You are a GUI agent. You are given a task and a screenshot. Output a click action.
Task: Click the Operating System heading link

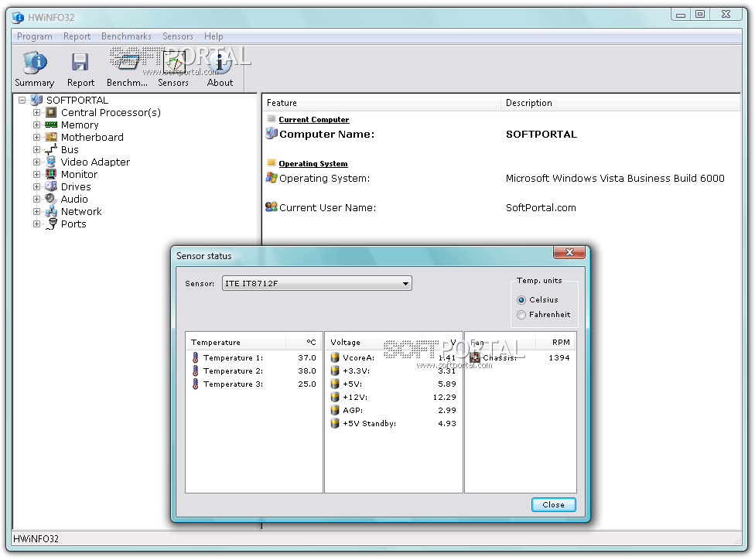click(x=313, y=164)
